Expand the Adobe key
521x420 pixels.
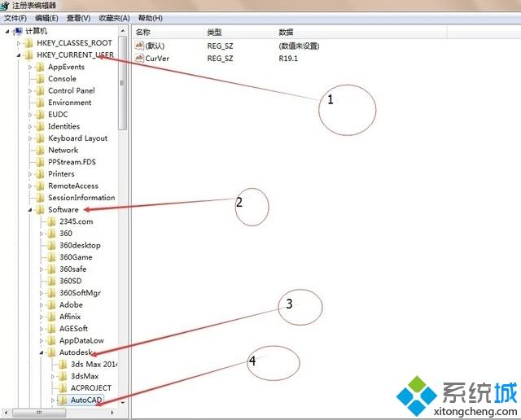(42, 305)
